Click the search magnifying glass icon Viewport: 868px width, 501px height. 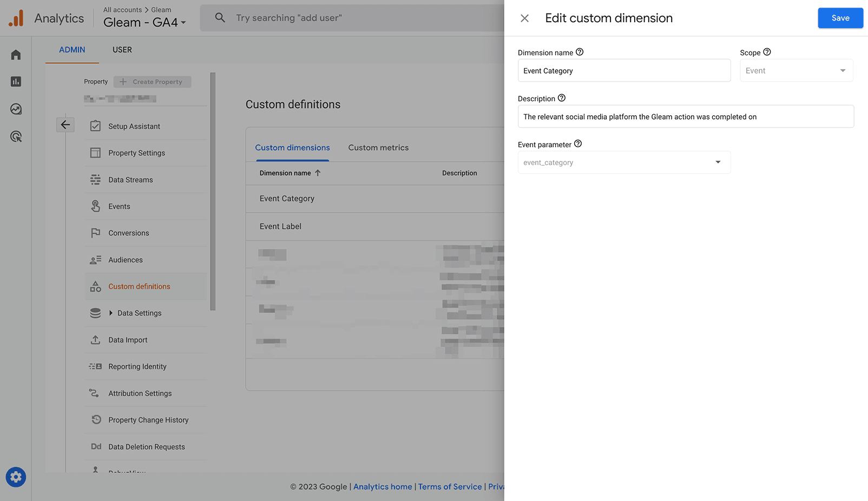[x=220, y=17]
